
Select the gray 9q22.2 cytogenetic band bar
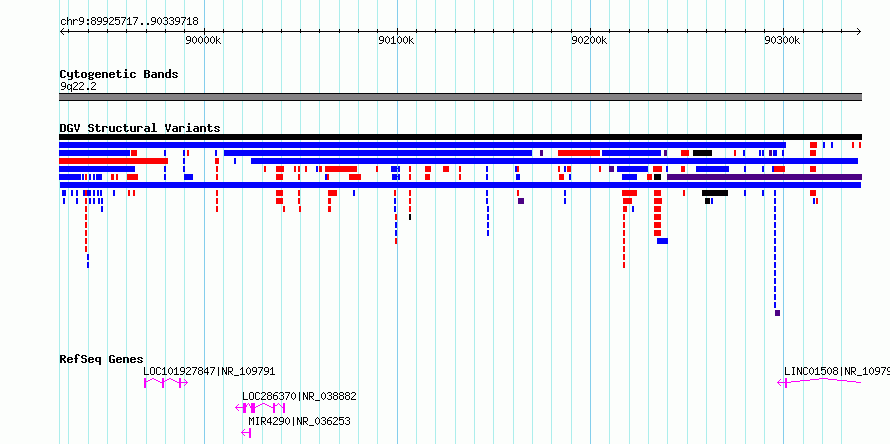click(460, 97)
